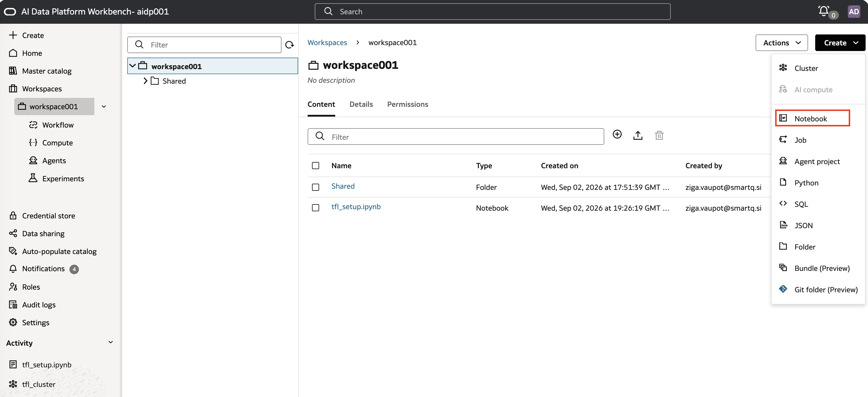Choose Bundle (Preview) from Create menu
The image size is (868, 397).
click(x=818, y=268)
